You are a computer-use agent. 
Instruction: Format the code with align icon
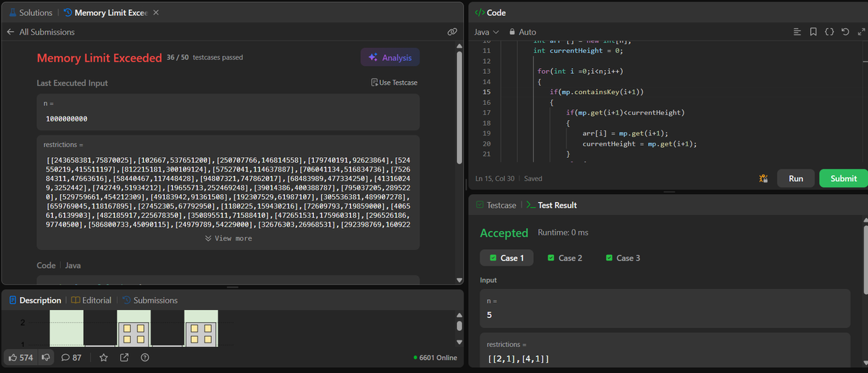tap(797, 32)
